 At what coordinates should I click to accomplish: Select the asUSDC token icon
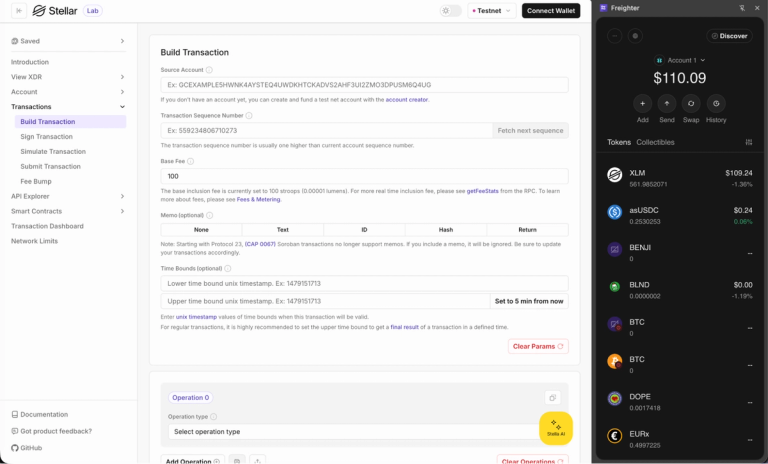tap(615, 212)
